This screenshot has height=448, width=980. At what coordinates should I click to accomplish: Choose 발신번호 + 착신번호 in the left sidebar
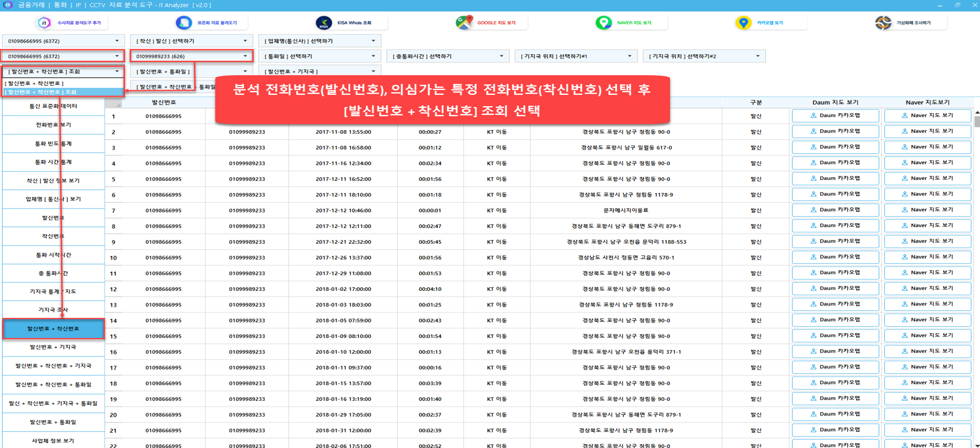[x=53, y=329]
